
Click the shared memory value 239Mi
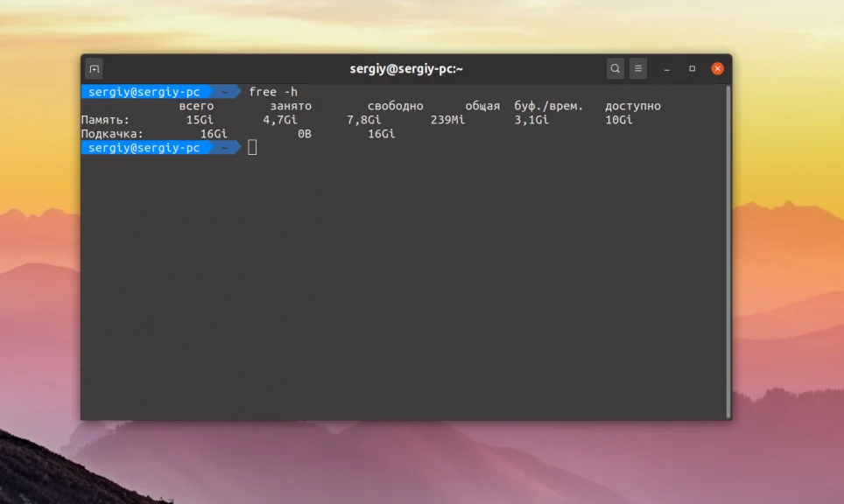coord(447,120)
